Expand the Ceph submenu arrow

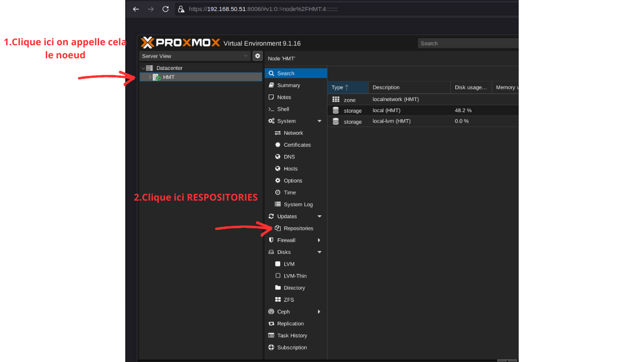point(319,312)
